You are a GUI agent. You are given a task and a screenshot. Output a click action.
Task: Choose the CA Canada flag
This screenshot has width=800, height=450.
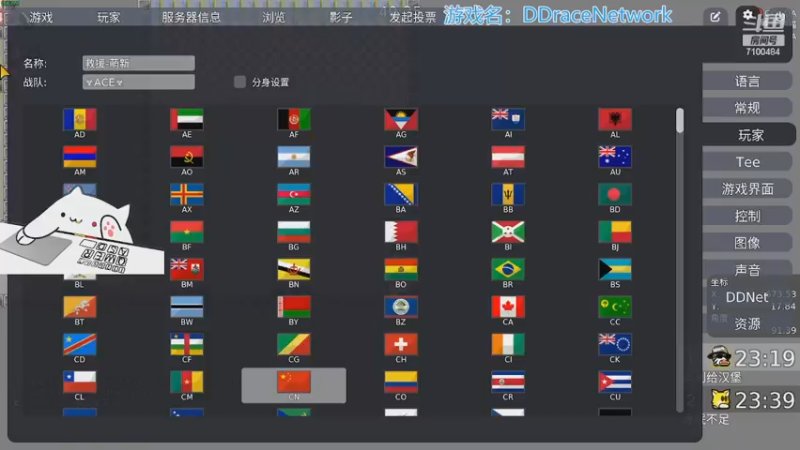tap(508, 307)
